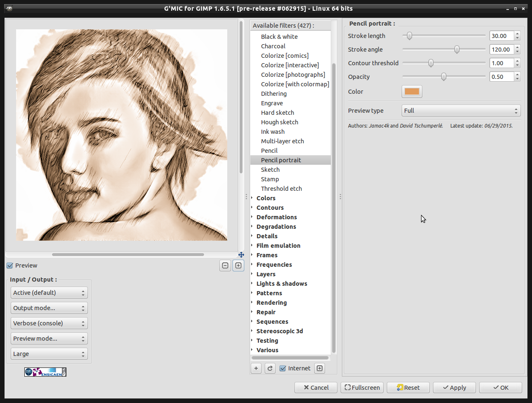Click the move crosshair icon below preview
This screenshot has width=532, height=403.
point(241,255)
